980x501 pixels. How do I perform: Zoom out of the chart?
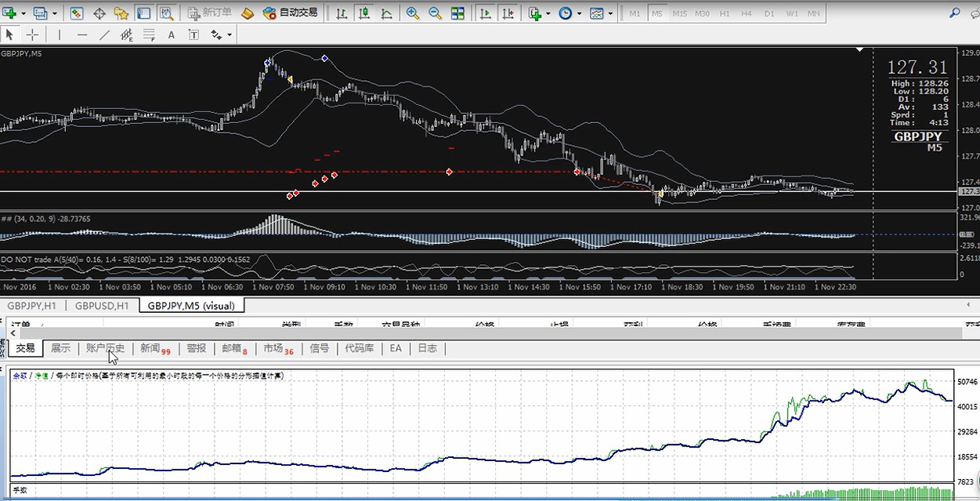[435, 13]
